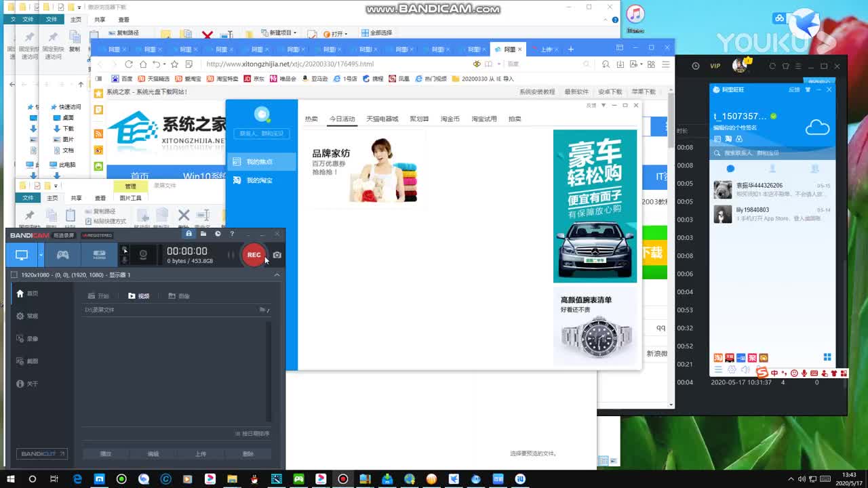Start recording with the red REC button
The width and height of the screenshot is (868, 488).
point(254,255)
